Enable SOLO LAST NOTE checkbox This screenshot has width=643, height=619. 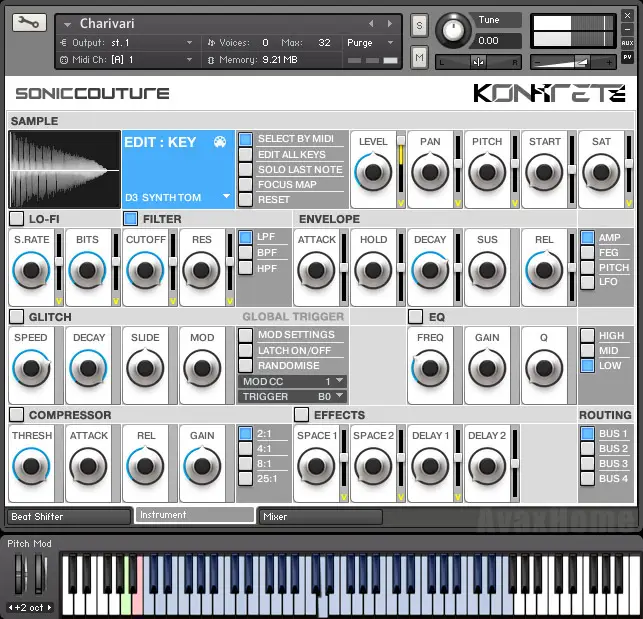(x=246, y=169)
